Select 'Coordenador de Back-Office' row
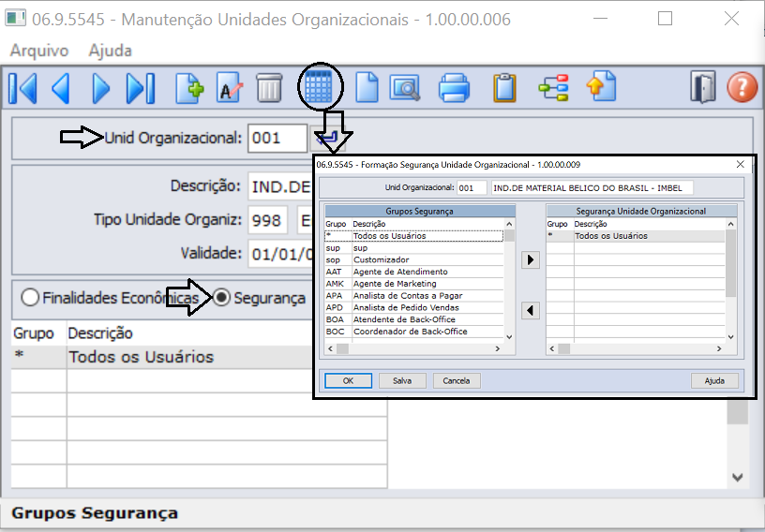765x532 pixels. click(413, 332)
